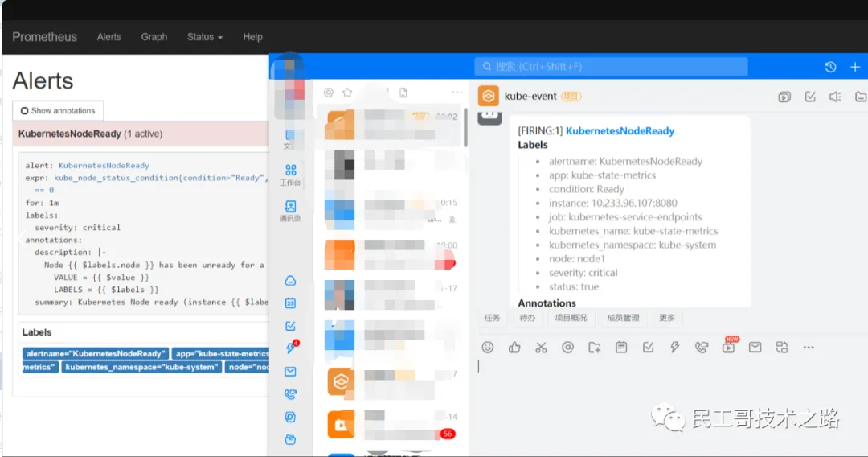Toggle the Show annotations checkbox
This screenshot has width=868, height=457.
click(x=24, y=111)
